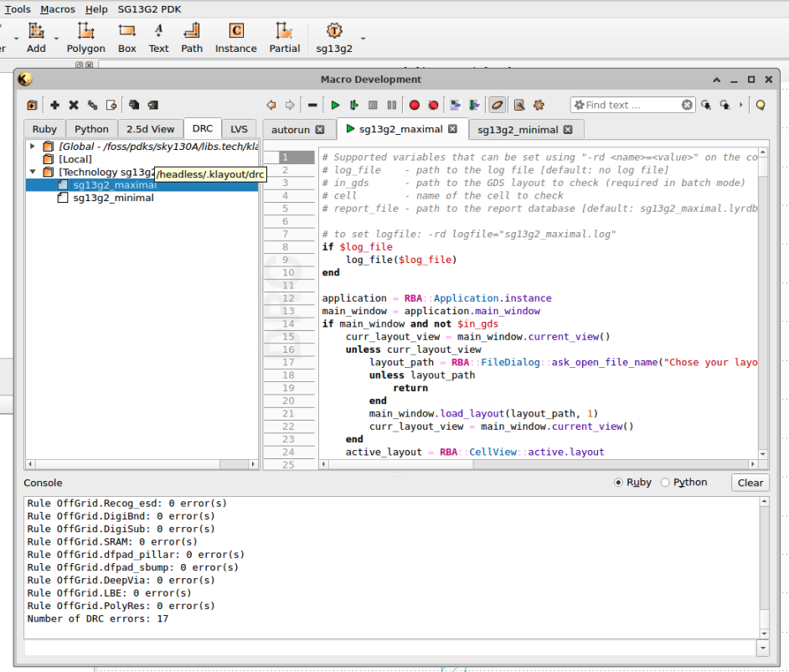
Task: Click the find previous up-arrow icon
Action: 725,105
